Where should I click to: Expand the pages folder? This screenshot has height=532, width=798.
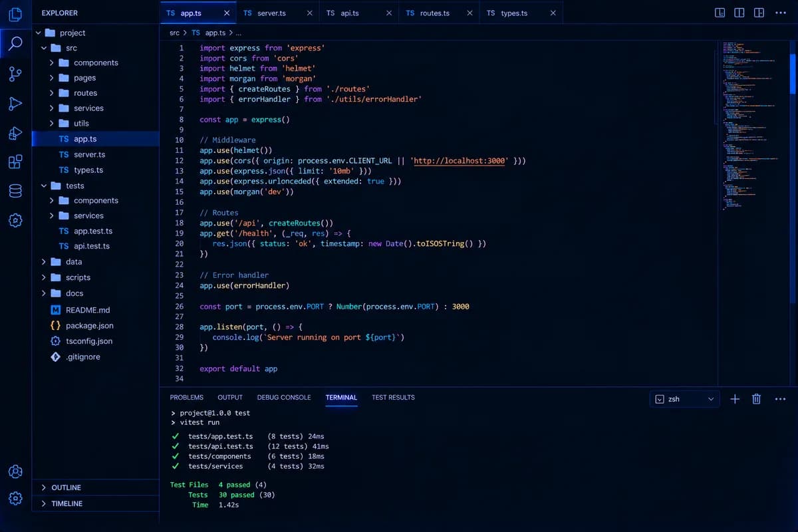[52, 78]
